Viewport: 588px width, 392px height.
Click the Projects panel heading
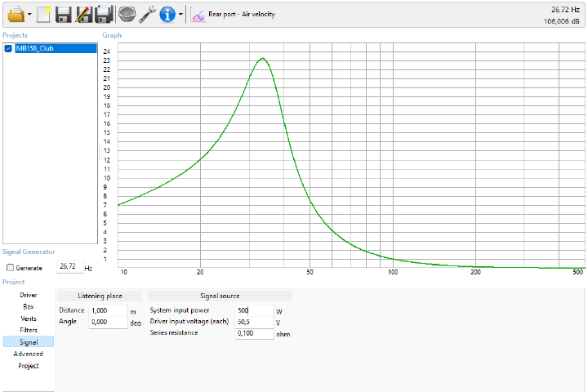[15, 35]
